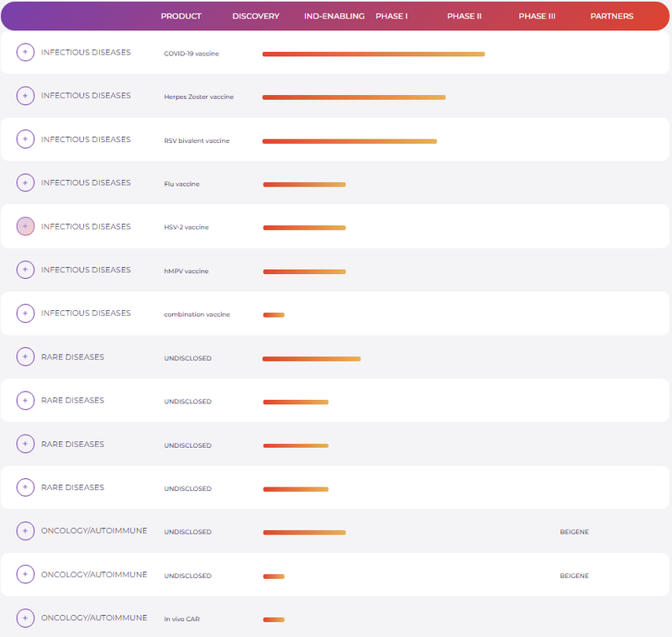The image size is (672, 637).
Task: Click the COVID-19 vaccine progress bar
Action: pos(373,54)
